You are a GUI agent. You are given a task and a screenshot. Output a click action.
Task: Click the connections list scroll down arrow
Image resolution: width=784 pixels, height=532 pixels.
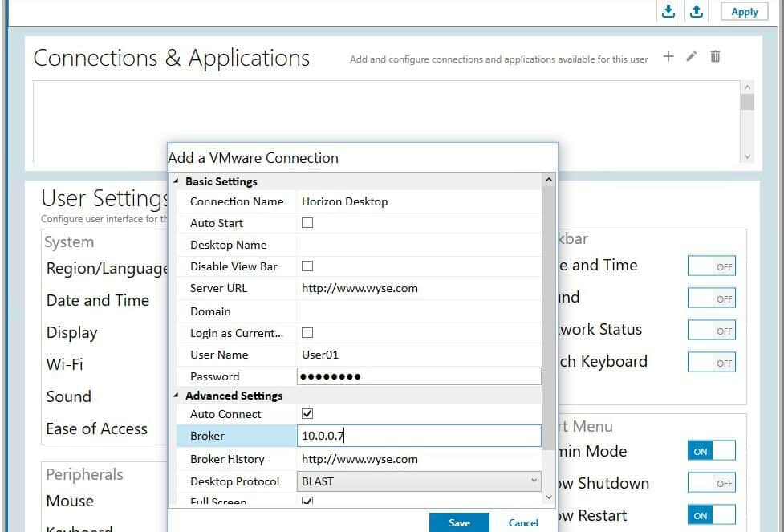747,156
